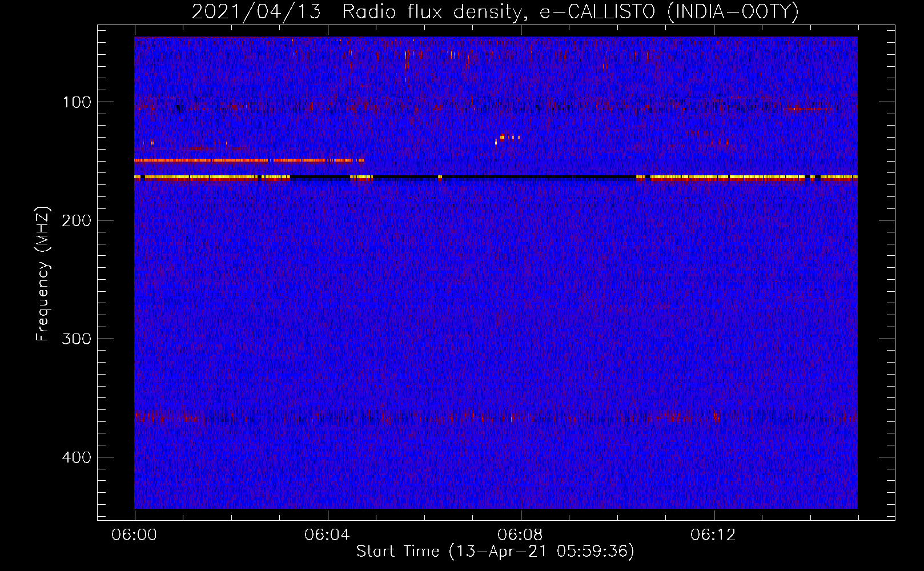
Task: Click the 06:00 time tick label
Action: coord(135,535)
